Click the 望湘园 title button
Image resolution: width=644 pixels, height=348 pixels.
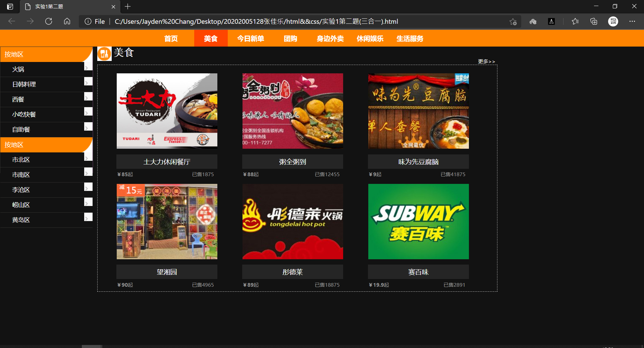coord(167,272)
